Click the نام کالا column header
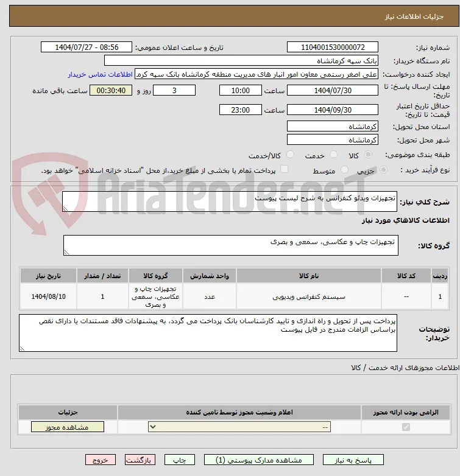This screenshot has height=476, width=460. [x=309, y=276]
